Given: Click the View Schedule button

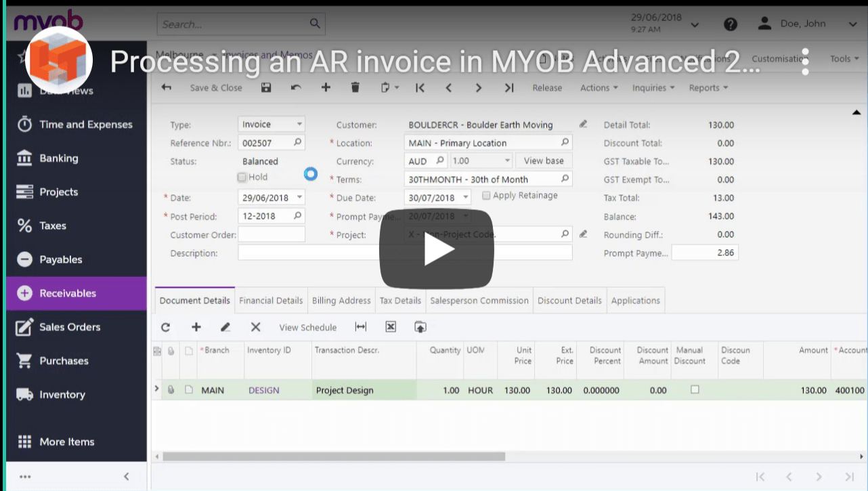Looking at the screenshot, I should coord(308,327).
